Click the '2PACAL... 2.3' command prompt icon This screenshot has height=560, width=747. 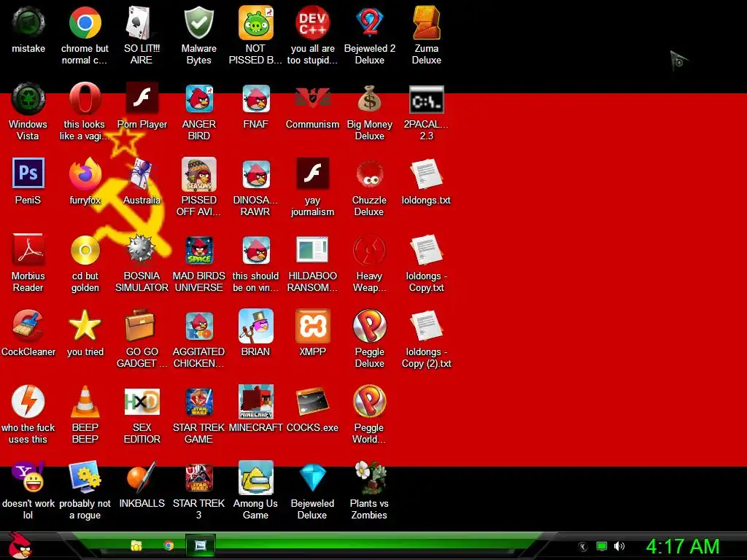tap(426, 98)
